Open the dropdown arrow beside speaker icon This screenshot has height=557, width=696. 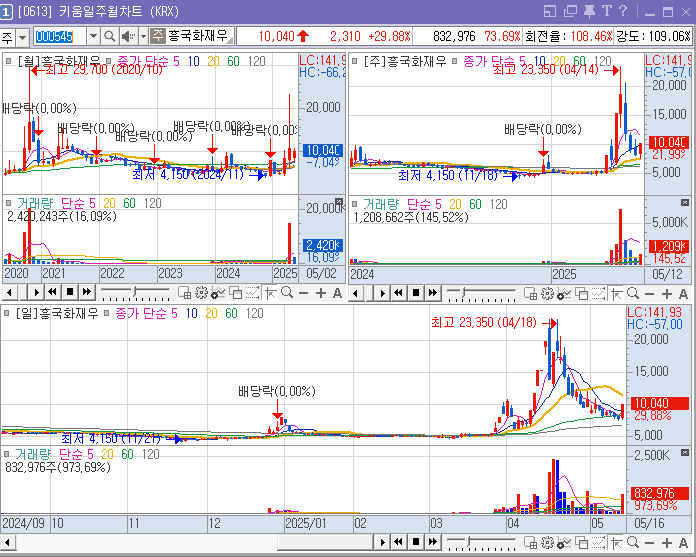[143, 36]
